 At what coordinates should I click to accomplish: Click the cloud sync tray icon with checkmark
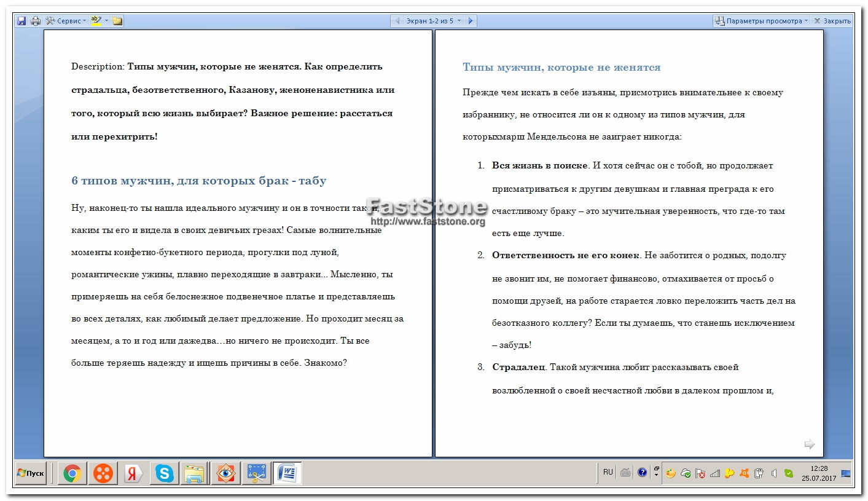coord(686,473)
